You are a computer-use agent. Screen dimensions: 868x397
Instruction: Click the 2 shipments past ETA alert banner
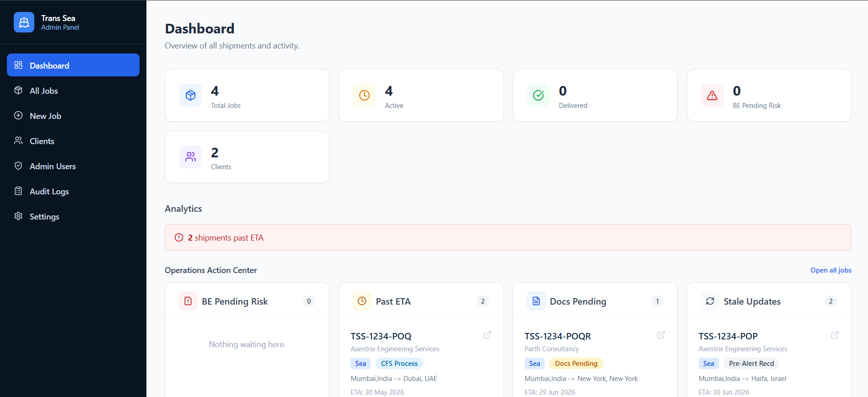tap(508, 237)
